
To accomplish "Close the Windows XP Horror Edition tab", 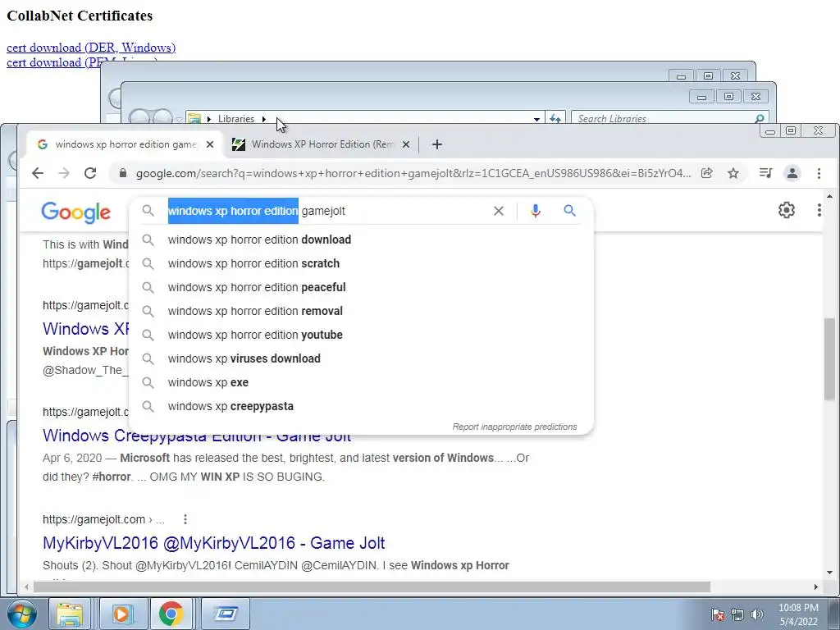I will pos(406,144).
